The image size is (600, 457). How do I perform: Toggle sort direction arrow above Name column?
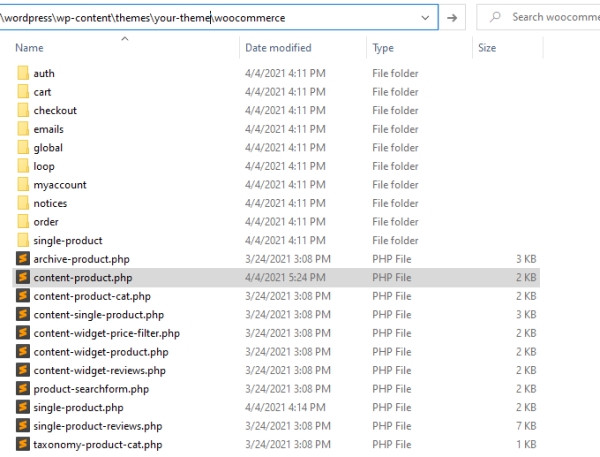click(x=125, y=39)
